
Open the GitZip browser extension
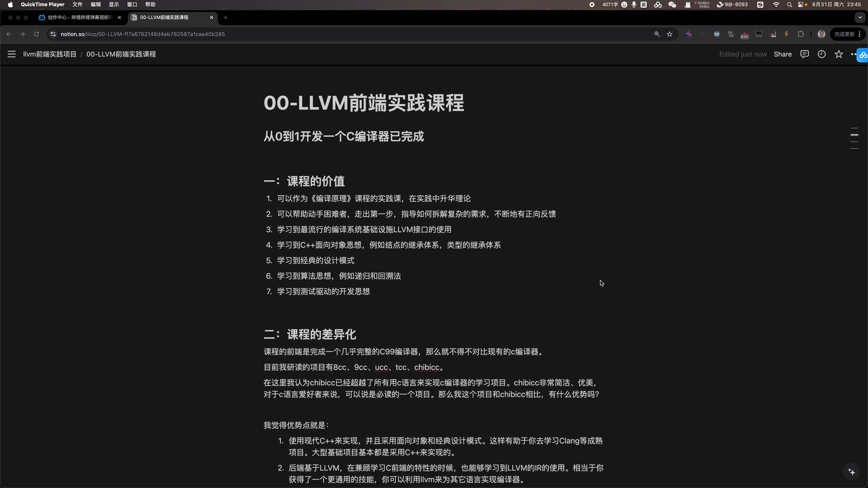730,34
